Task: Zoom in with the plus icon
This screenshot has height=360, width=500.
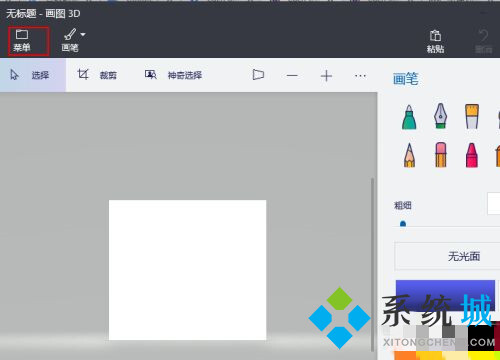Action: pyautogui.click(x=326, y=76)
